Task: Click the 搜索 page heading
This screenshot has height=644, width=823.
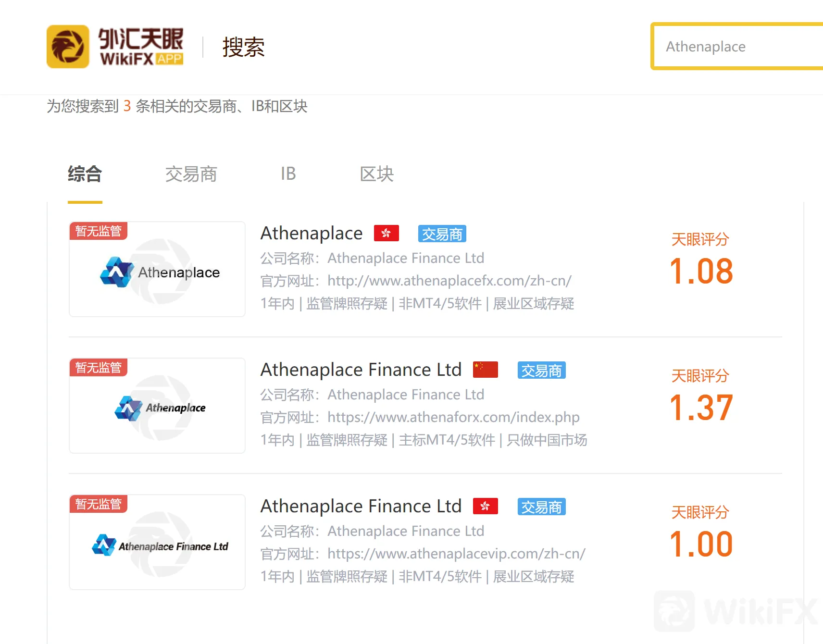Action: click(244, 47)
